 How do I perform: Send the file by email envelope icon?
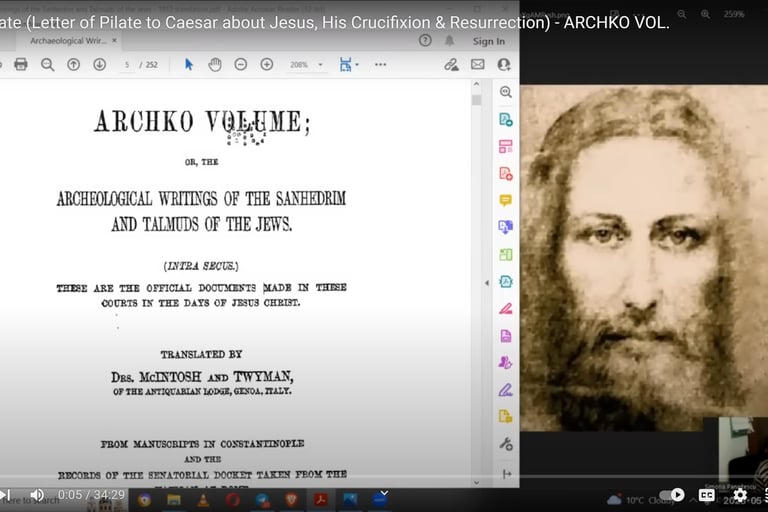[478, 64]
